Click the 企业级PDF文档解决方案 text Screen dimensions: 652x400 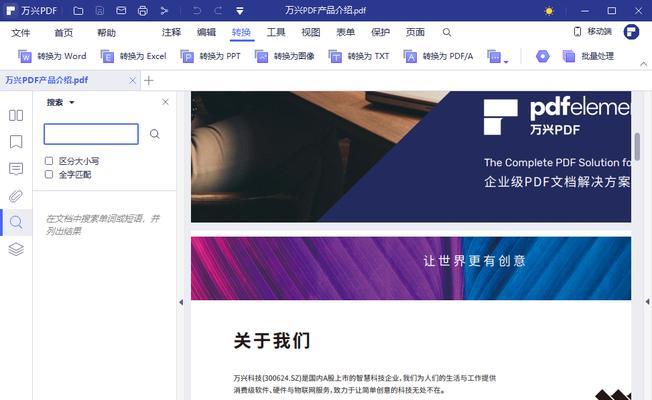pyautogui.click(x=557, y=182)
